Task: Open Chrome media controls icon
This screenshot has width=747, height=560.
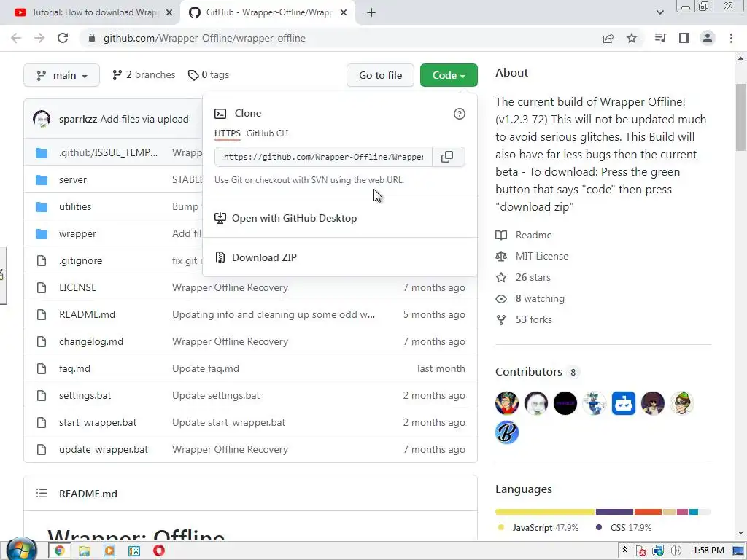Action: [660, 38]
